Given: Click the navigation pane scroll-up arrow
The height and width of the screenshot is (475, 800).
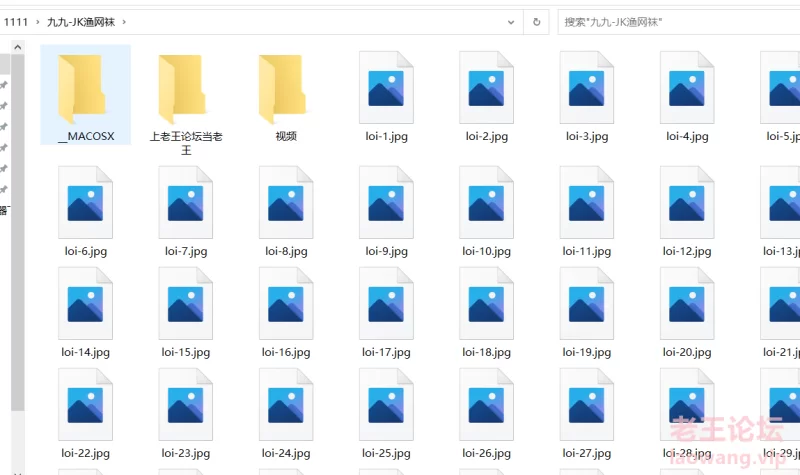Looking at the screenshot, I should tap(18, 47).
